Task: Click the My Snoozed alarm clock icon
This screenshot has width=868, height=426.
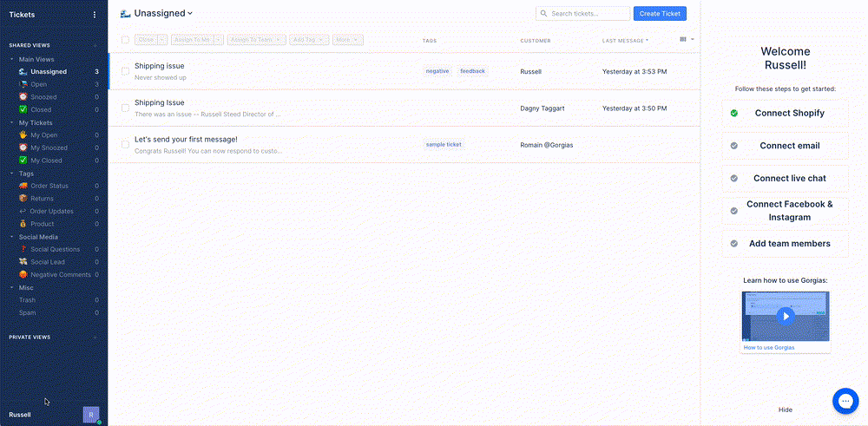Action: 23,147
